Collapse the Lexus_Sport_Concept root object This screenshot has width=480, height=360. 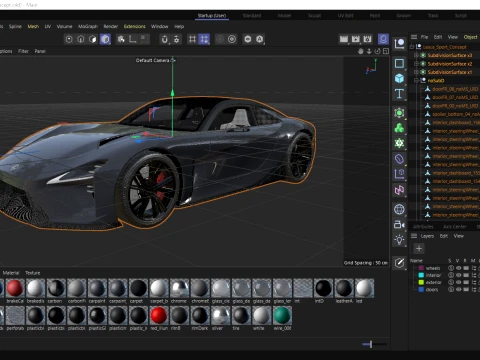click(x=412, y=47)
